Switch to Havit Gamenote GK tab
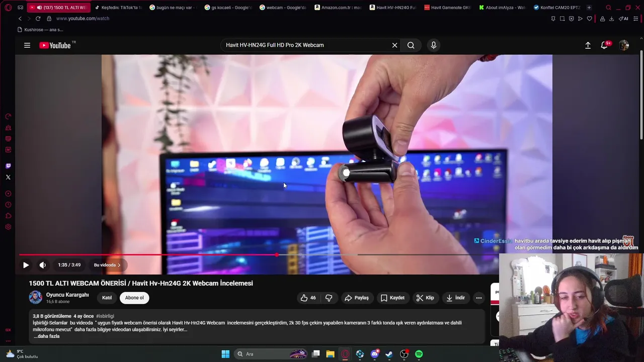Viewport: 644px width, 362px height. 447,8
